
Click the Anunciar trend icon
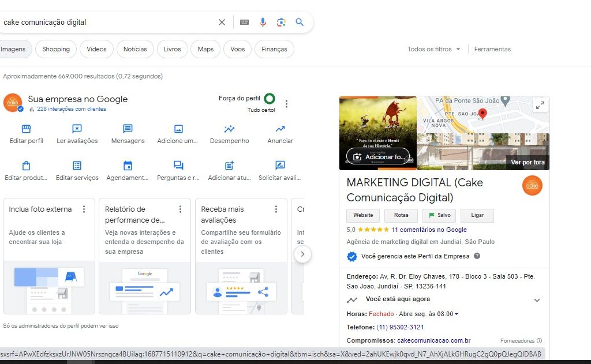280,129
